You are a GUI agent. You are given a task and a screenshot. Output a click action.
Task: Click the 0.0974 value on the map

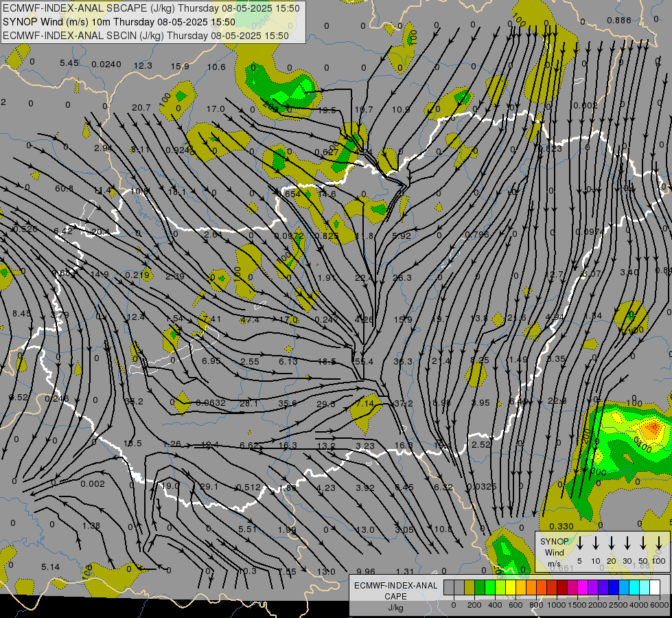(x=590, y=231)
